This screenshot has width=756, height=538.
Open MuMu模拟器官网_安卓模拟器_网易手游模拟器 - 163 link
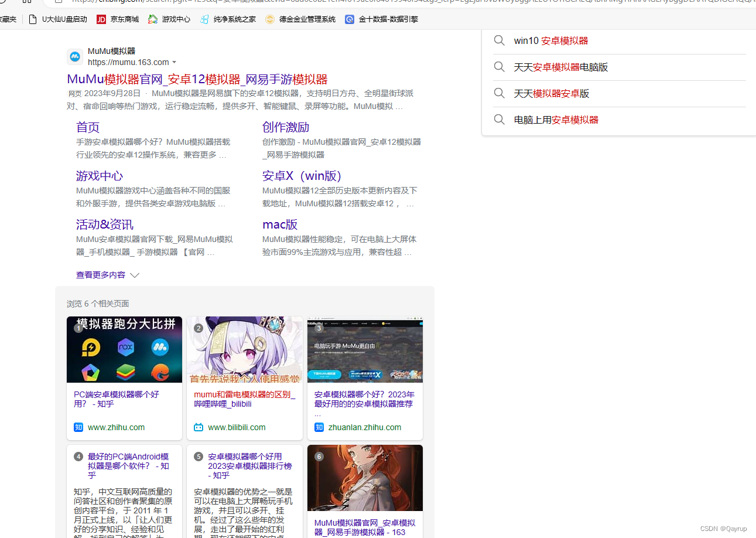coord(365,527)
